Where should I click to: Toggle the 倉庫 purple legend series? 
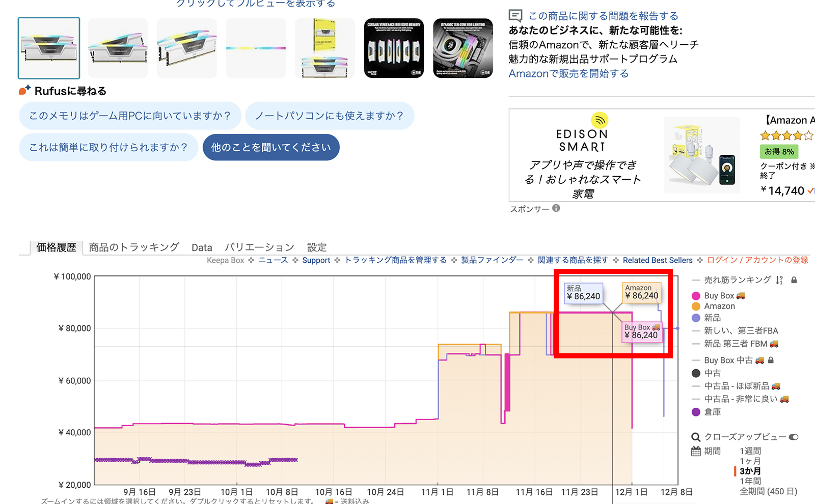(x=696, y=412)
